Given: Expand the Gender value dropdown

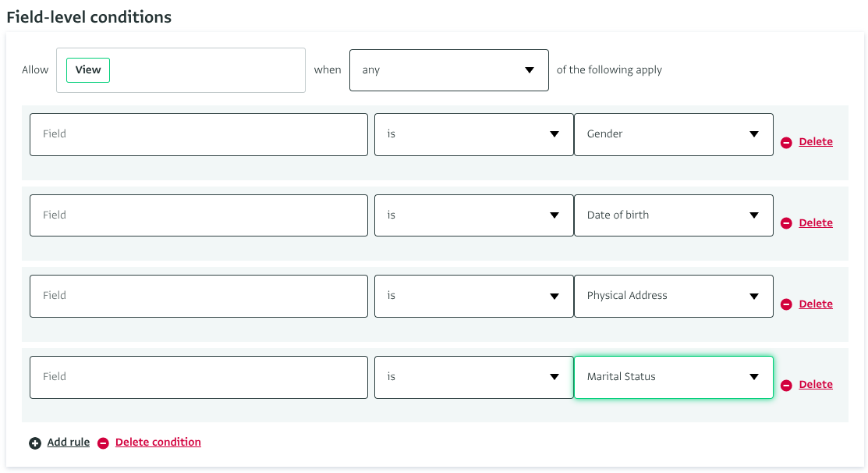Looking at the screenshot, I should pos(673,134).
